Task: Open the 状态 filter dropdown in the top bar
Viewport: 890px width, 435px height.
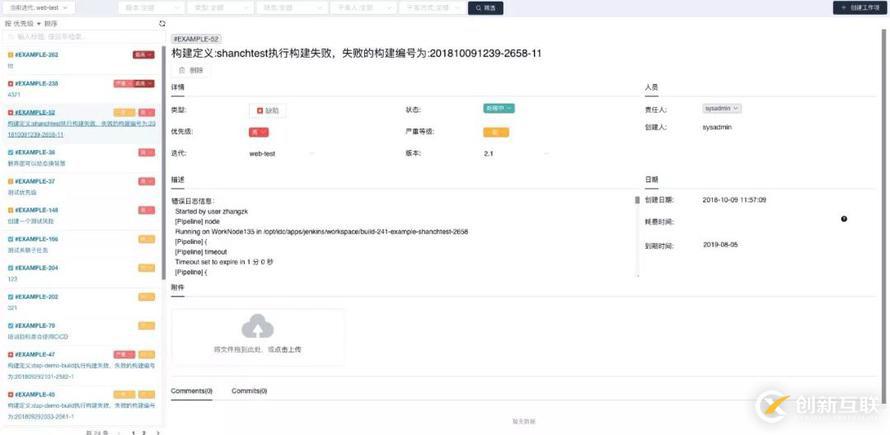Action: [292, 8]
